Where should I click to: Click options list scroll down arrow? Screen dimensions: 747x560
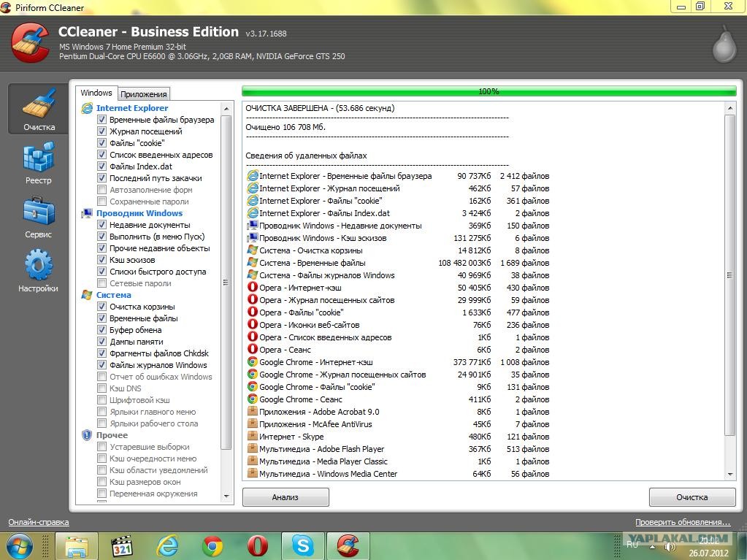pyautogui.click(x=226, y=496)
